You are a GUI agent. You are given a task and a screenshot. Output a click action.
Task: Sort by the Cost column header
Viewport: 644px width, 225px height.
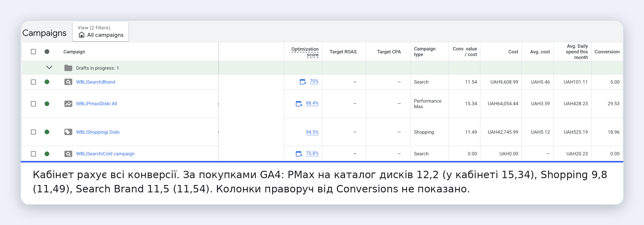[x=513, y=52]
